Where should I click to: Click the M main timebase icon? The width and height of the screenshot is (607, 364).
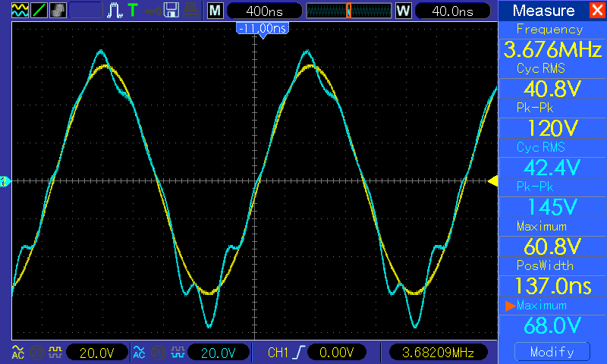click(x=216, y=11)
